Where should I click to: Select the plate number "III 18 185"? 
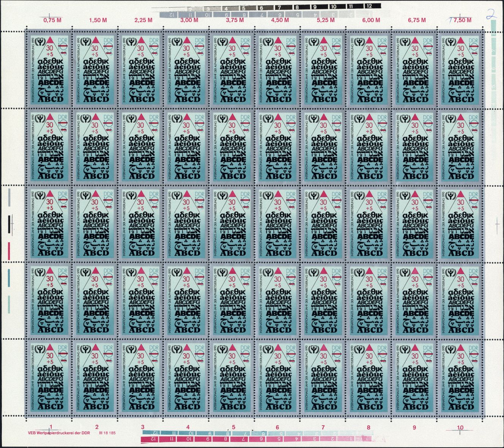coord(107,433)
